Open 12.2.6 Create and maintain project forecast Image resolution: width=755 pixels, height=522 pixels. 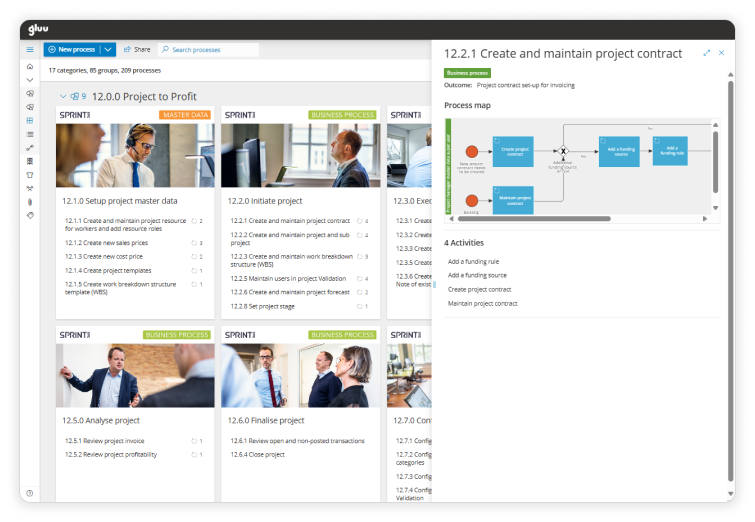click(x=290, y=292)
